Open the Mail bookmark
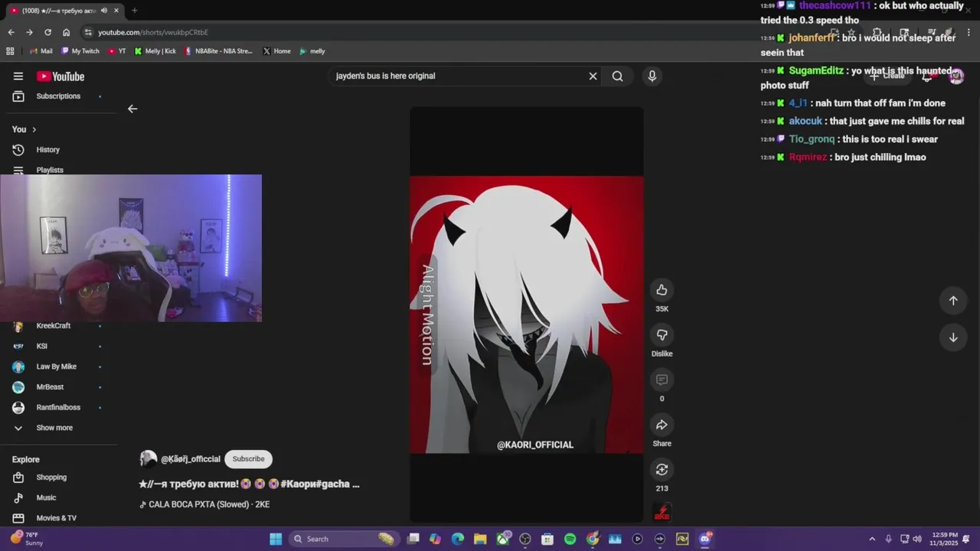Screen dimensions: 980x551 [x=41, y=51]
